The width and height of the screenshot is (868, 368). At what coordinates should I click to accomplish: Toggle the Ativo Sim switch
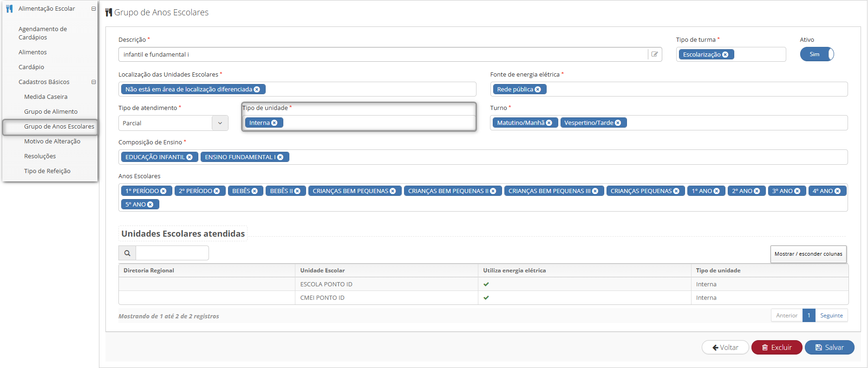[817, 54]
